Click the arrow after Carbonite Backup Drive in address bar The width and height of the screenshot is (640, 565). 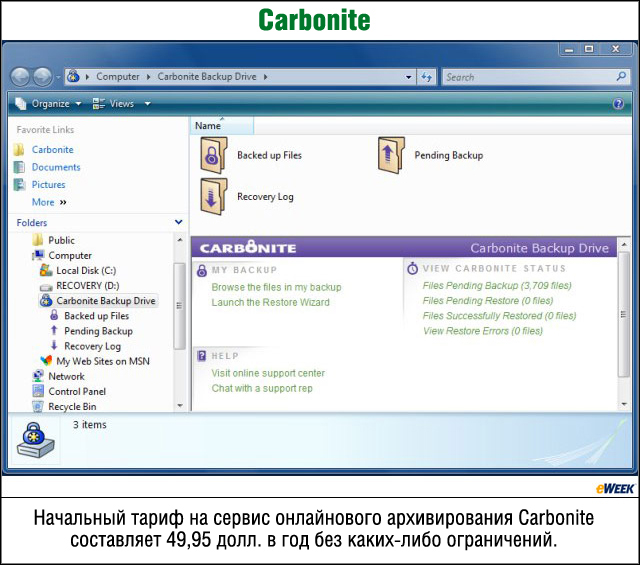(265, 77)
